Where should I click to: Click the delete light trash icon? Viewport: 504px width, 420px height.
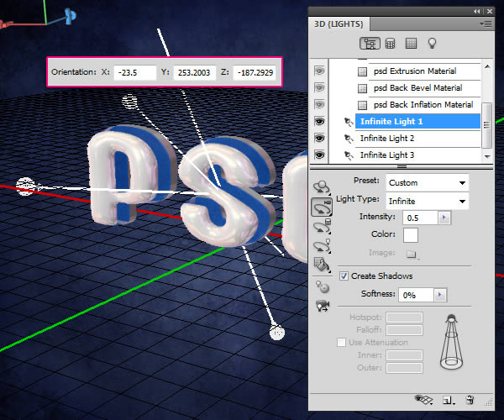470,401
